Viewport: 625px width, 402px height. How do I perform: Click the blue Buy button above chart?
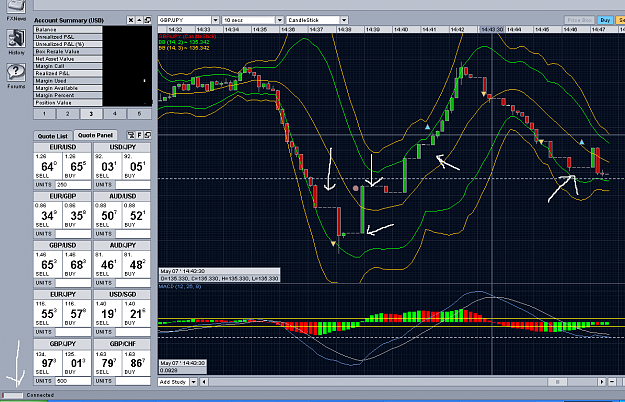605,20
